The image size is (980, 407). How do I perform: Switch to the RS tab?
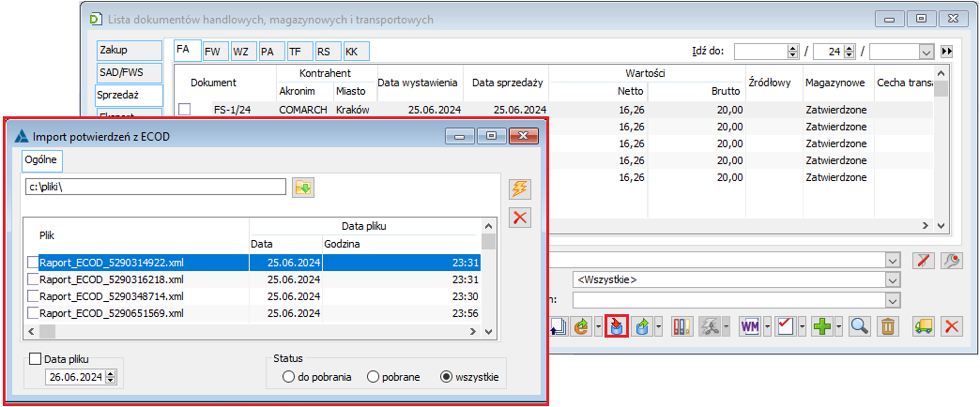[x=328, y=52]
